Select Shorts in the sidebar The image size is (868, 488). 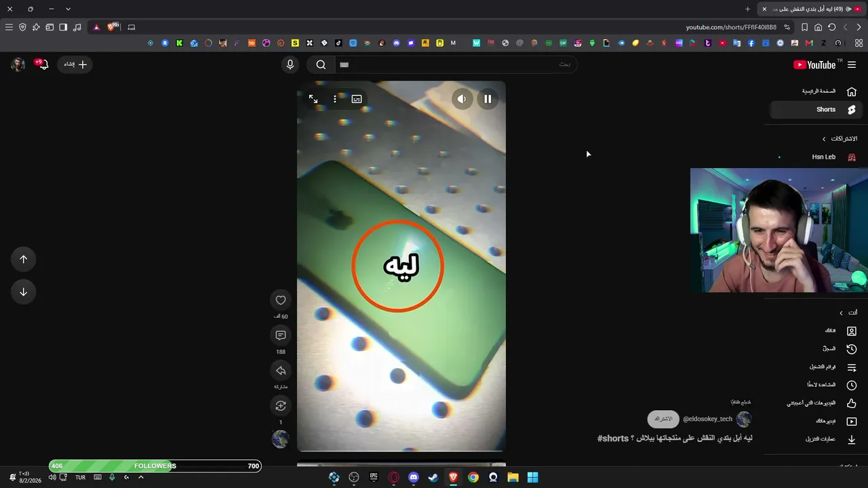(816, 110)
